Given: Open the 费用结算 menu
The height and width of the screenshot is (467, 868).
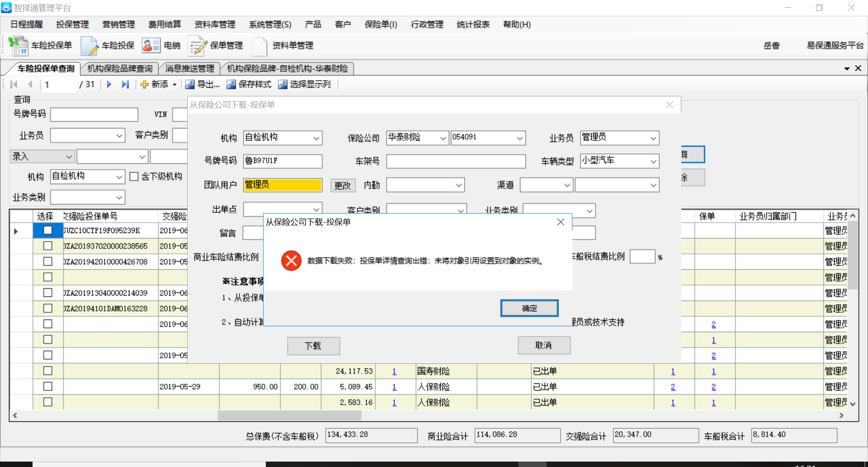Looking at the screenshot, I should [x=165, y=24].
